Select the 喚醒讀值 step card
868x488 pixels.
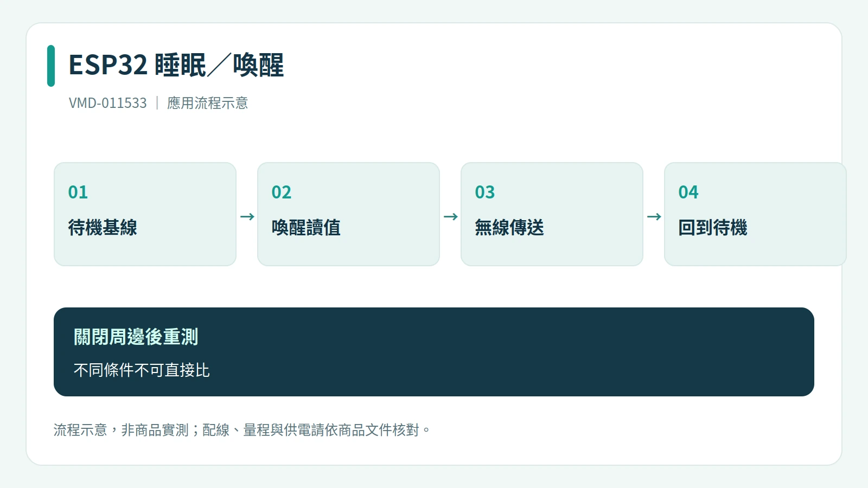pos(348,214)
